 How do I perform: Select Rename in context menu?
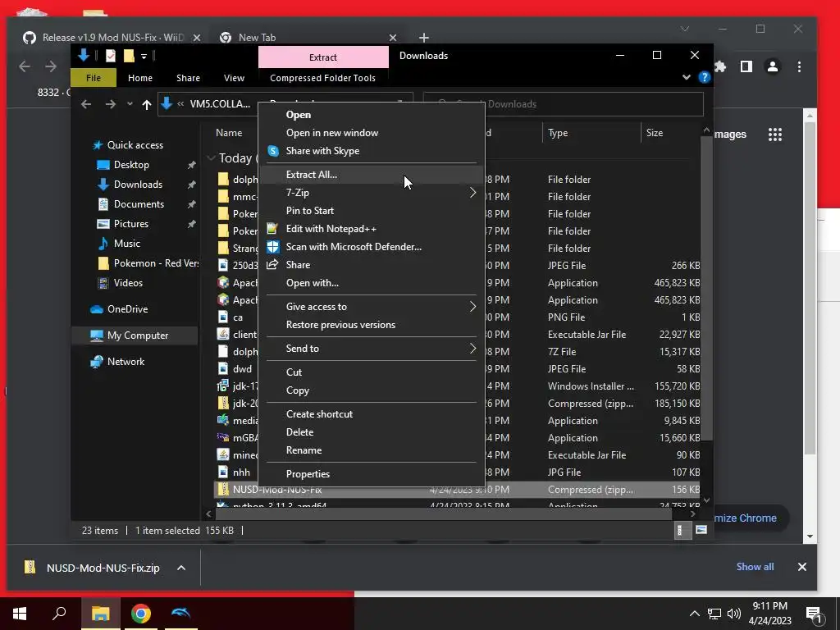[372, 450]
